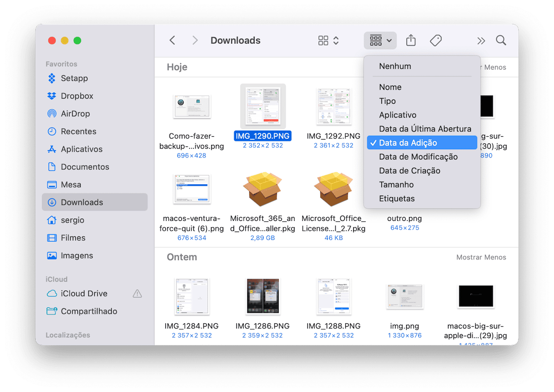Go back with the left chevron
The width and height of the screenshot is (554, 392).
pos(172,41)
